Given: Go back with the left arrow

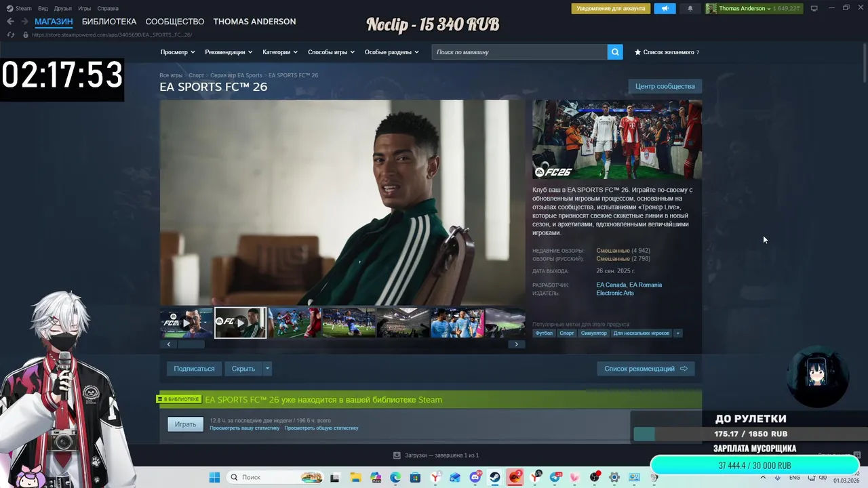Looking at the screenshot, I should [x=10, y=22].
